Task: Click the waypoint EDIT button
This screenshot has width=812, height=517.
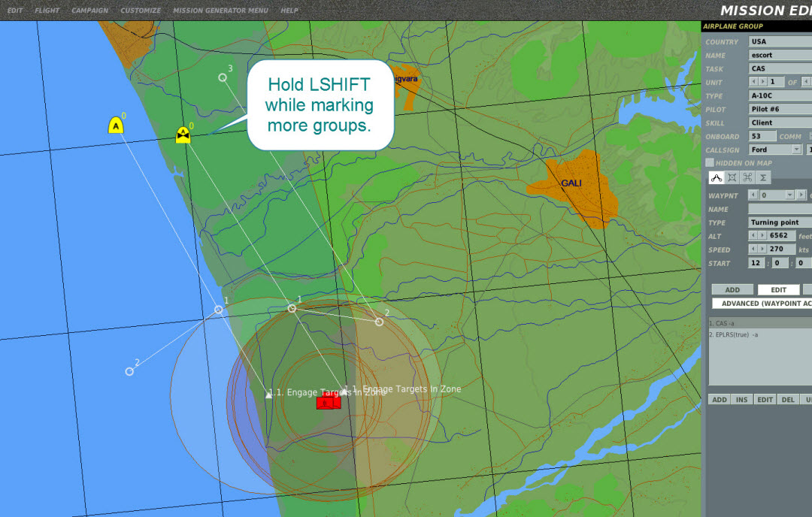Action: point(778,290)
